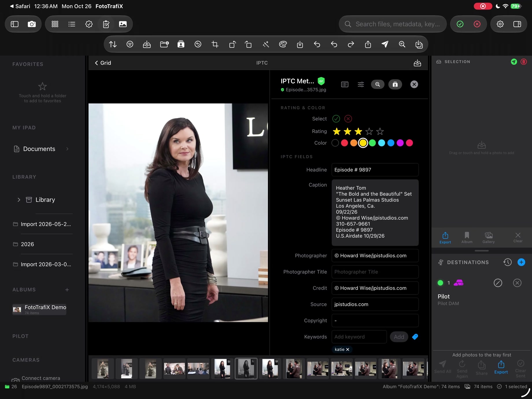The width and height of the screenshot is (532, 399).
Task: Open the crop tool
Action: coord(215,44)
